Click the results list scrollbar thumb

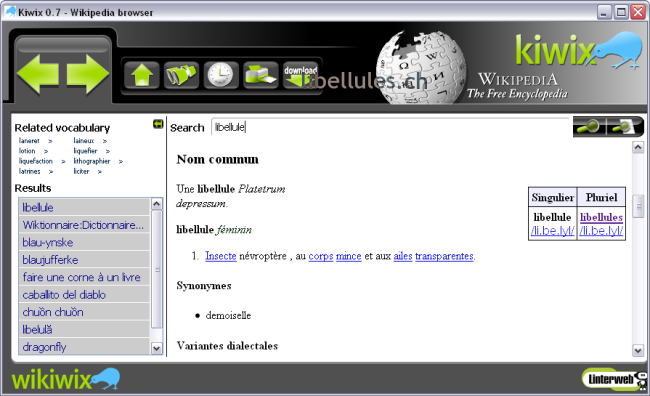click(x=157, y=270)
